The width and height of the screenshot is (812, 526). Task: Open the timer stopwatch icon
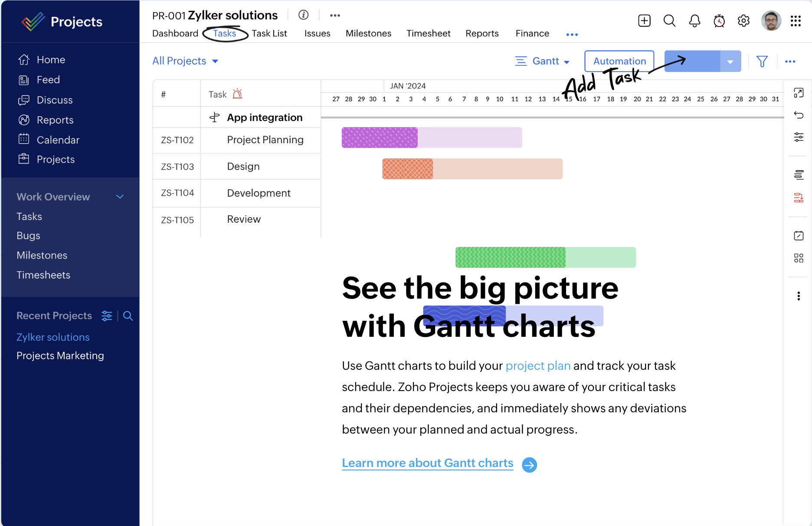click(x=719, y=20)
